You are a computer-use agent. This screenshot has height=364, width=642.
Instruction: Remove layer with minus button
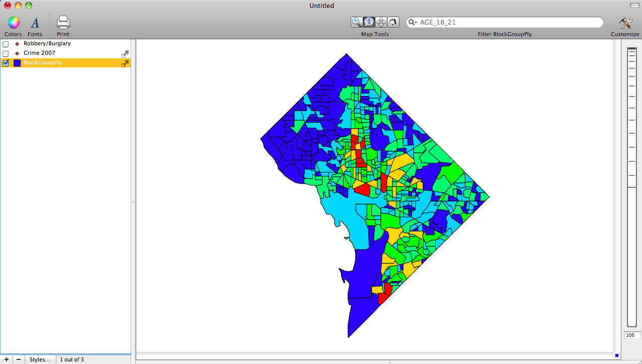click(x=19, y=359)
